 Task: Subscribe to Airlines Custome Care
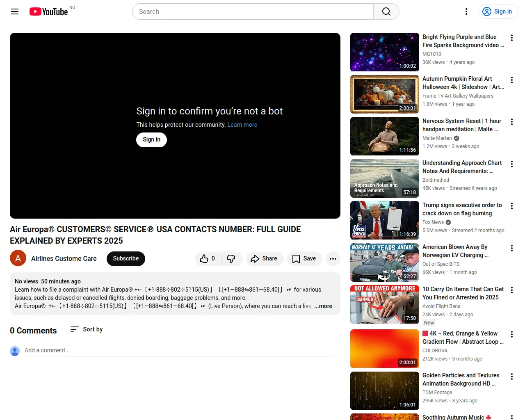click(x=126, y=259)
